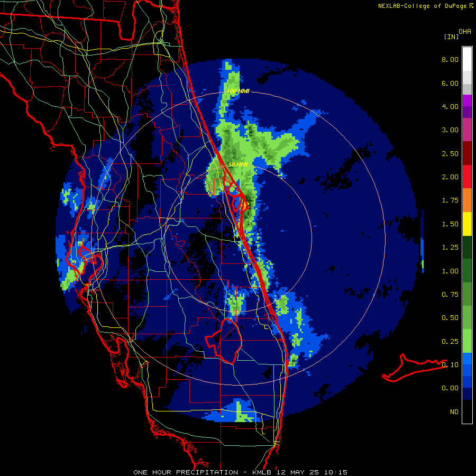Select the black ND swatch in legend

[467, 411]
